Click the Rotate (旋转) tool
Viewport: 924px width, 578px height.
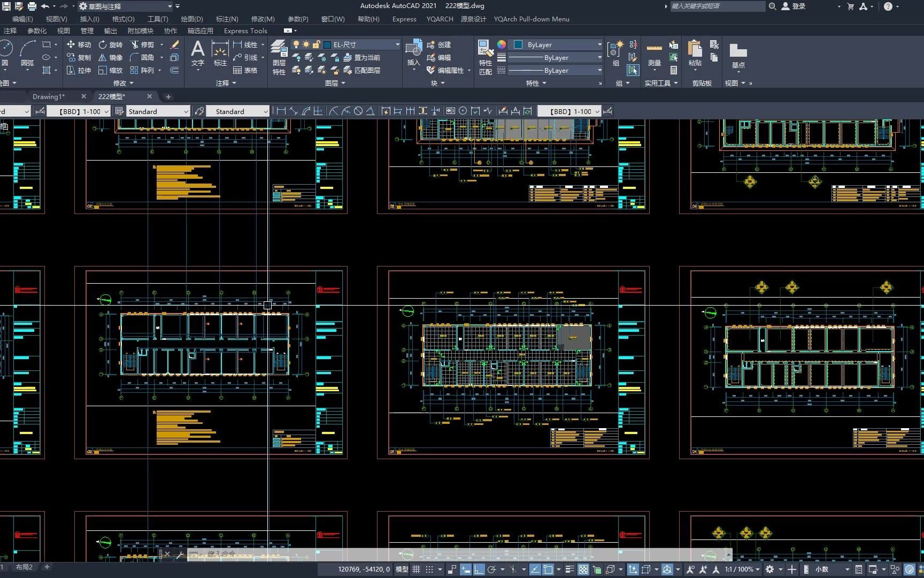tap(111, 44)
